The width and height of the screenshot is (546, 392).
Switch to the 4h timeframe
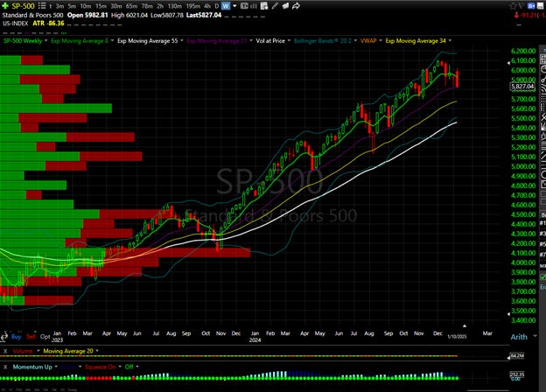pos(207,6)
